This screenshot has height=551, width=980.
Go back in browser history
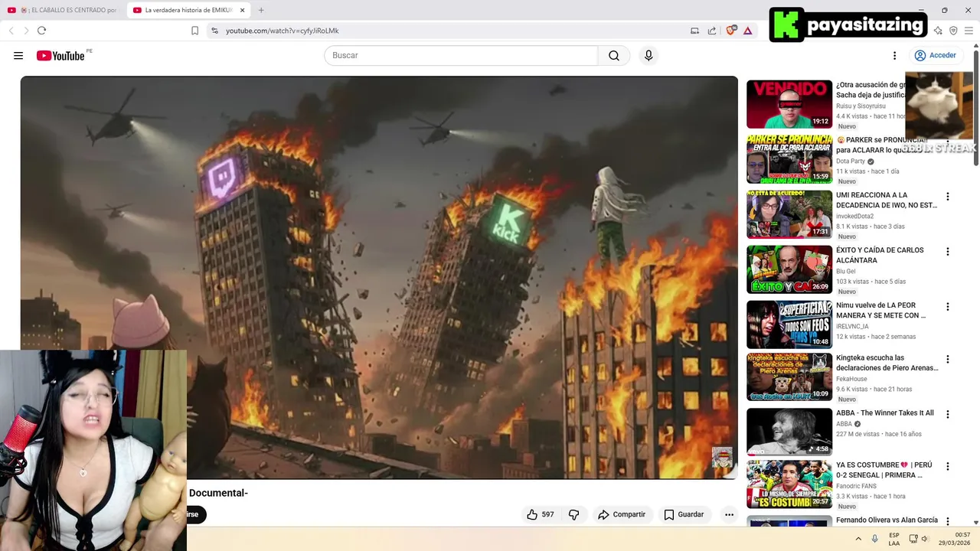coord(11,31)
